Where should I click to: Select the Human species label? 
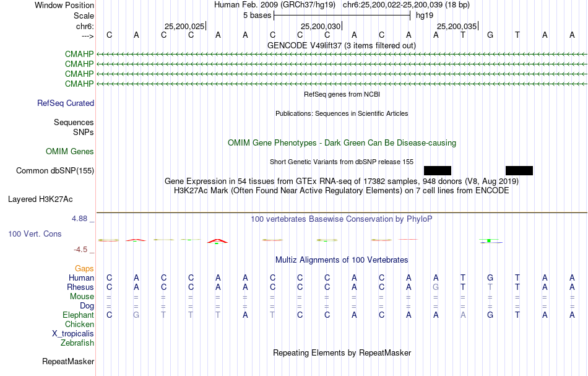point(81,278)
